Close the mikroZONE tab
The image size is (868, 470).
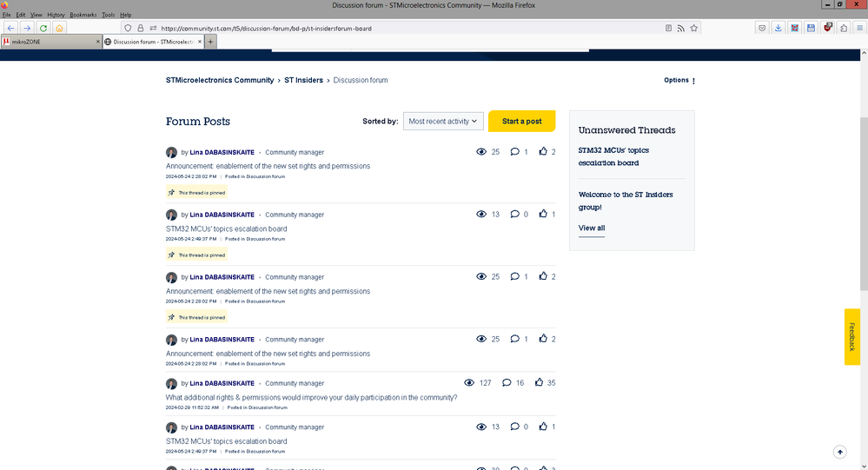pos(98,42)
